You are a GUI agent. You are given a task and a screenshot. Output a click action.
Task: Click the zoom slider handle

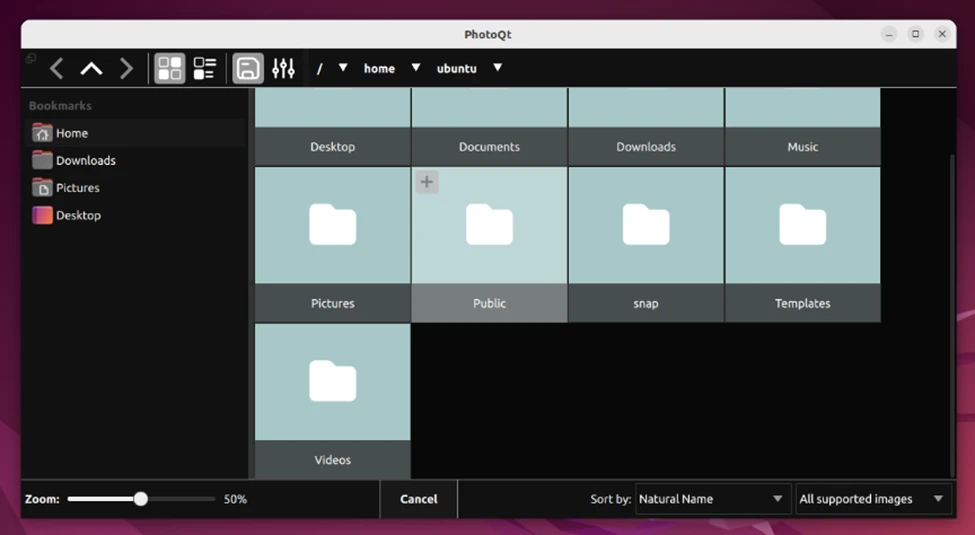pos(141,499)
